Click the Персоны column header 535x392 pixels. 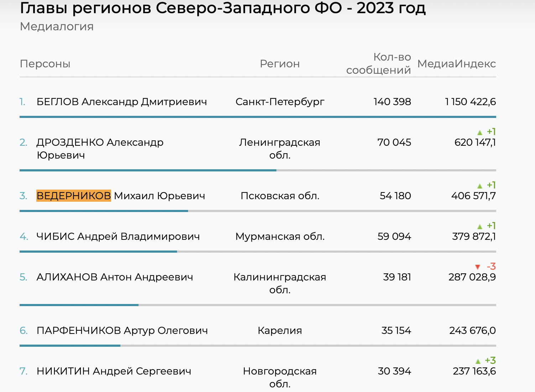point(45,64)
